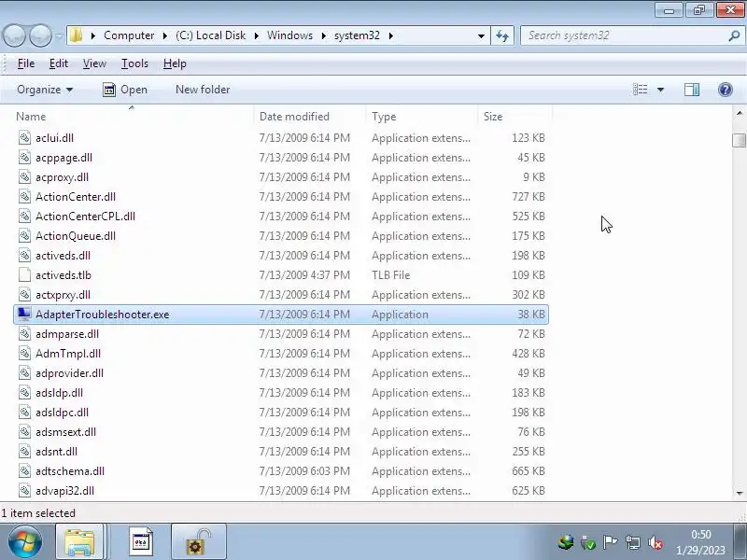
Task: Click the vertical scrollbar thumb
Action: click(x=739, y=141)
